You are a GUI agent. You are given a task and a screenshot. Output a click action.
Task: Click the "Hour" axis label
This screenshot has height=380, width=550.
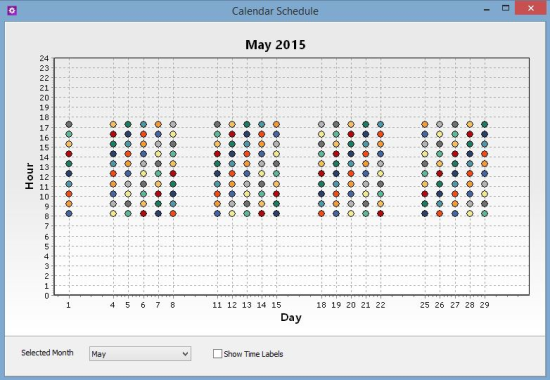coord(29,176)
